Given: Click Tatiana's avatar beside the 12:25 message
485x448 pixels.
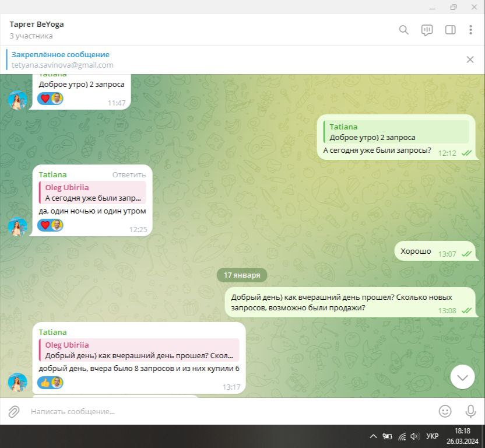Looking at the screenshot, I should [x=17, y=227].
